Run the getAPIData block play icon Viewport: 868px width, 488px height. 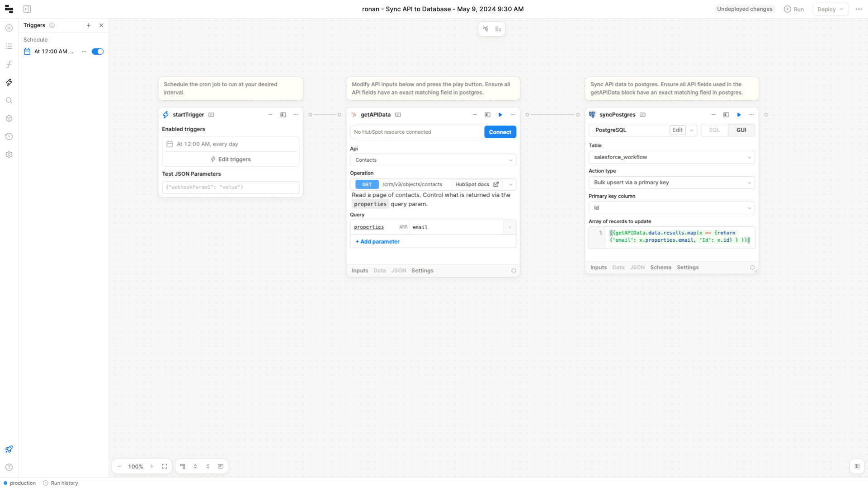(x=500, y=115)
